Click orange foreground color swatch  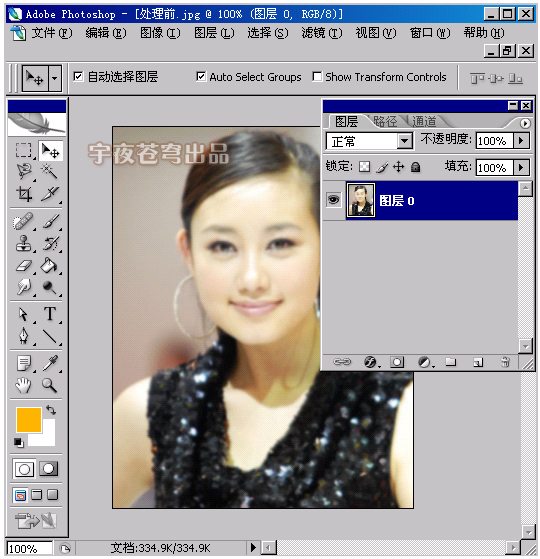(29, 420)
